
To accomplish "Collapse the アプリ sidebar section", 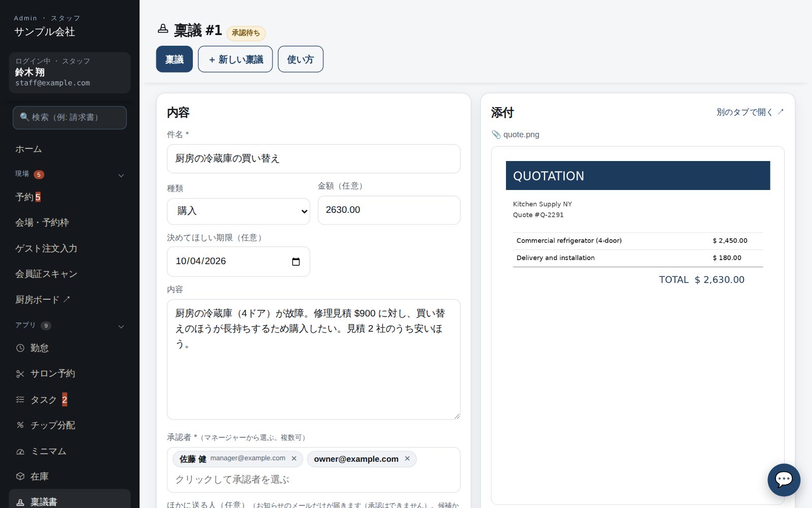I will [x=121, y=327].
